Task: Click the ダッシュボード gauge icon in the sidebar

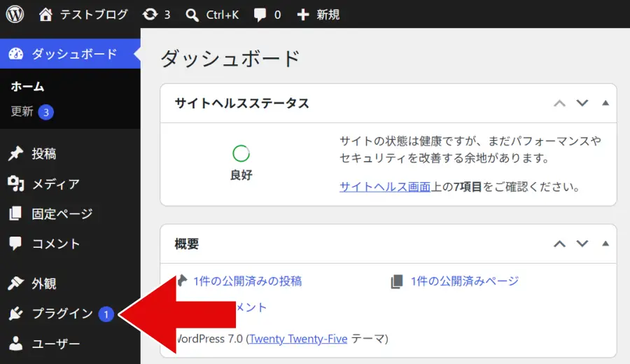Action: (16, 54)
